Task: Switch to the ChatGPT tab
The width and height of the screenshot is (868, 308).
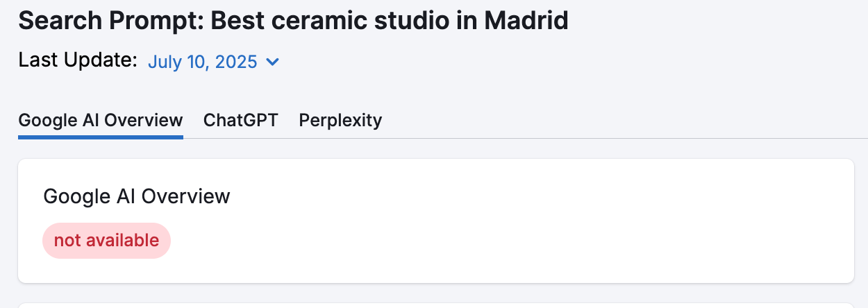Action: coord(240,120)
